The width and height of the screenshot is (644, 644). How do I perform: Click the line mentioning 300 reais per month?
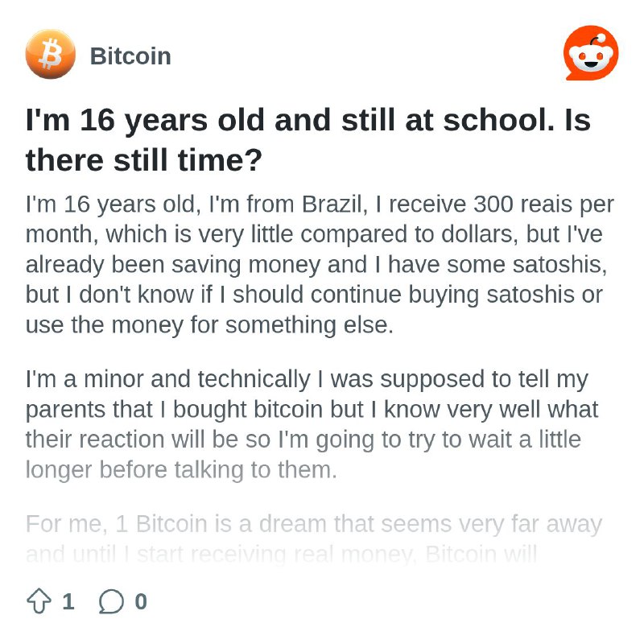tap(320, 204)
